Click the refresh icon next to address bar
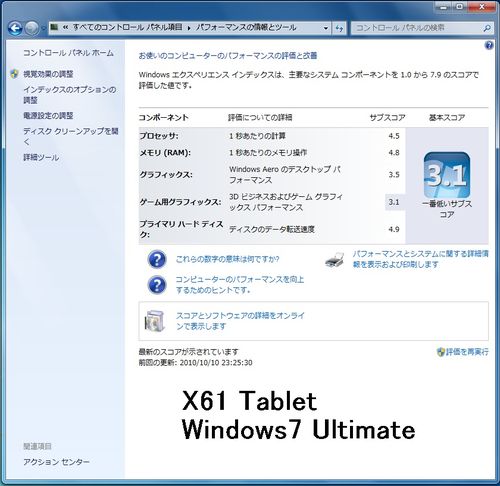 [339, 28]
